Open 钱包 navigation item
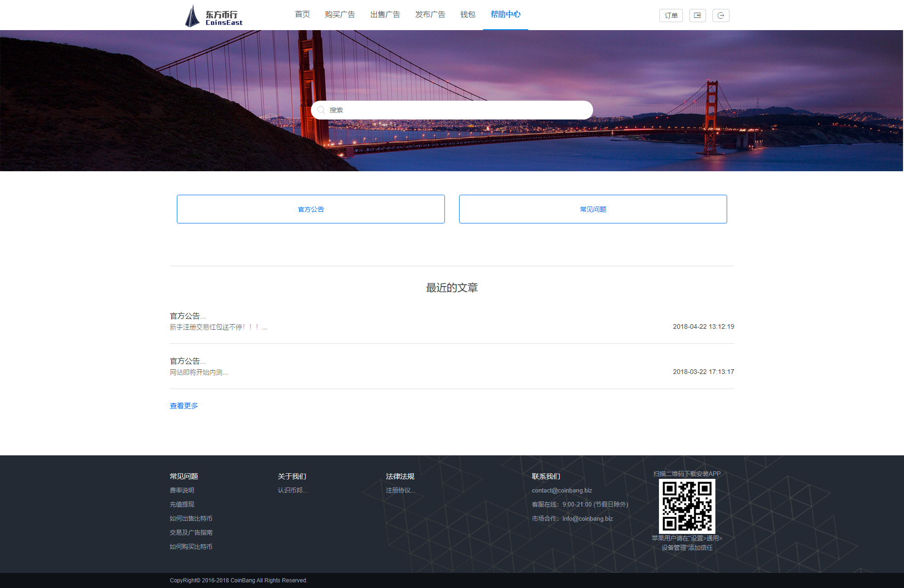Image resolution: width=904 pixels, height=588 pixels. [x=468, y=15]
